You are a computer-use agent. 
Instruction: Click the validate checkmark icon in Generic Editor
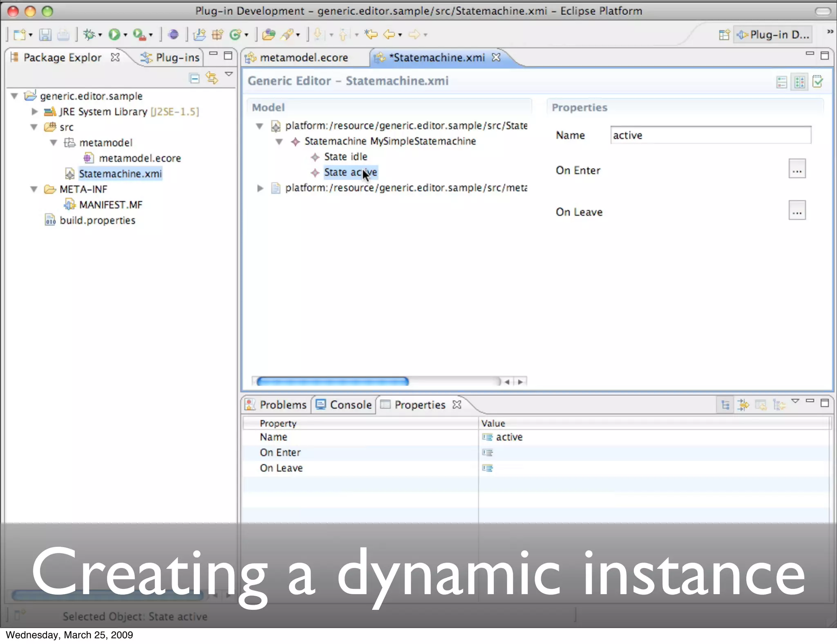tap(818, 82)
